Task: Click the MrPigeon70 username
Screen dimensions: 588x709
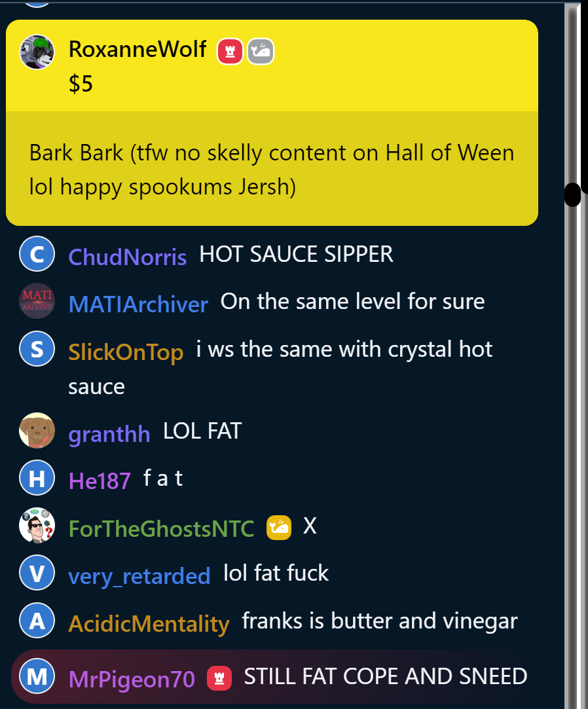Action: coord(132,679)
